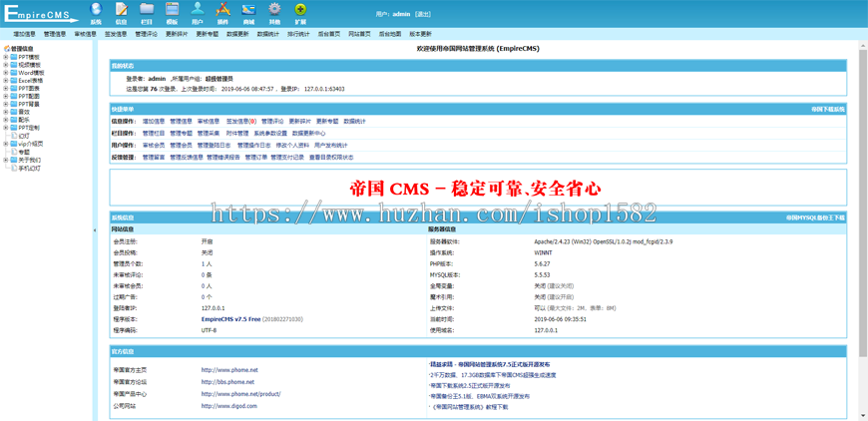The height and width of the screenshot is (421, 868).
Task: Click the 退出 logout link
Action: point(422,14)
